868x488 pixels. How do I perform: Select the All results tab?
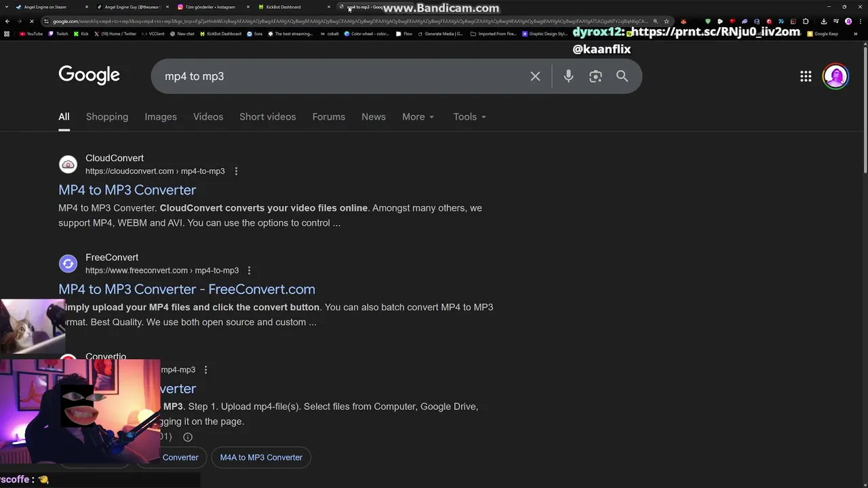coord(64,117)
